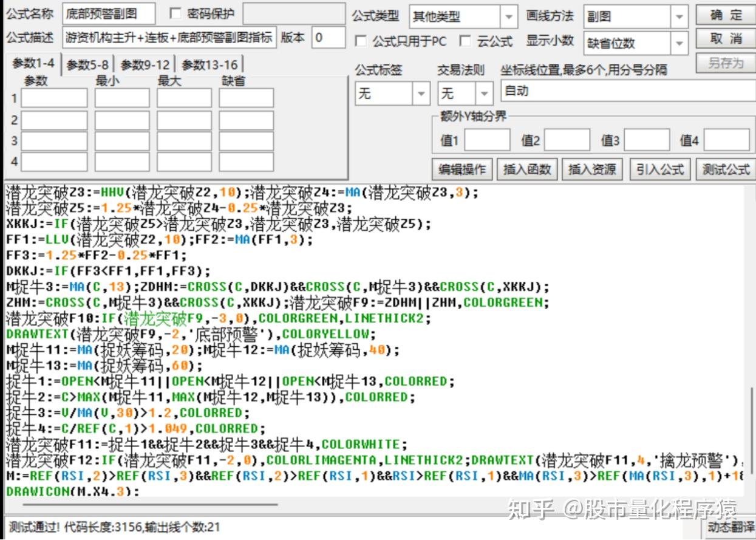756x540 pixels.
Task: Click the password field next to 密码保护
Action: 295,13
